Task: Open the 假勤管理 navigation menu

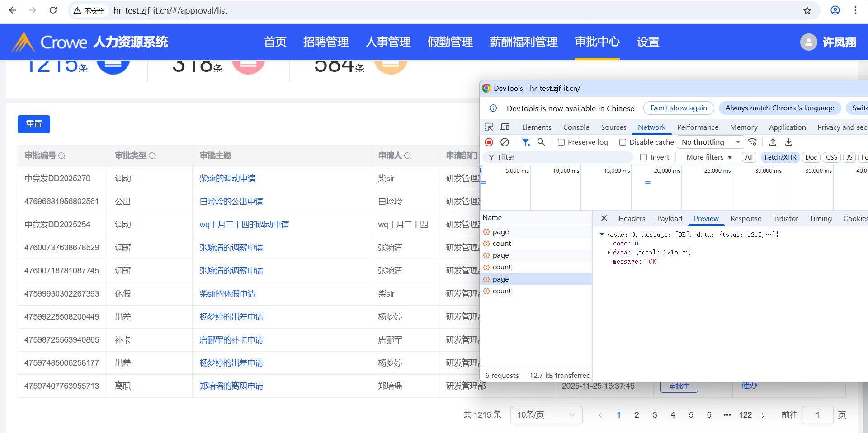Action: pos(450,42)
